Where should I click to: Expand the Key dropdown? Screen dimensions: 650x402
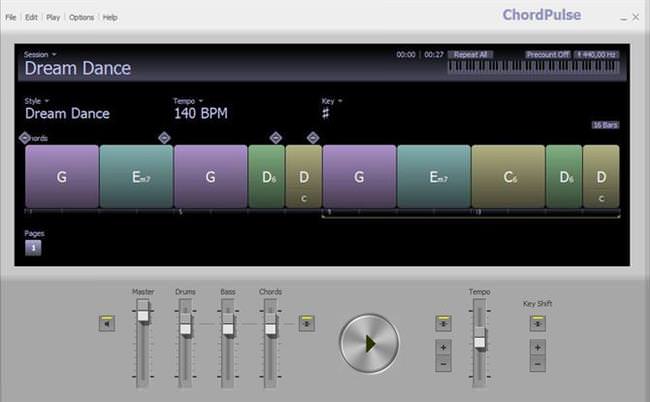tap(332, 101)
